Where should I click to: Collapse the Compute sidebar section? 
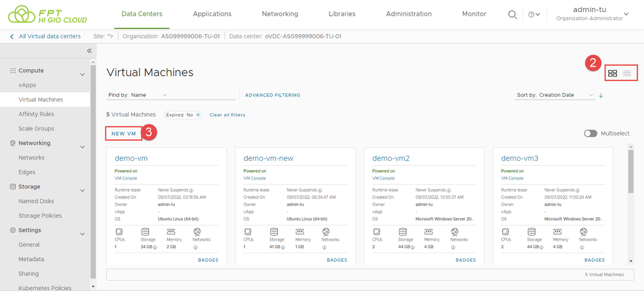[x=82, y=74]
